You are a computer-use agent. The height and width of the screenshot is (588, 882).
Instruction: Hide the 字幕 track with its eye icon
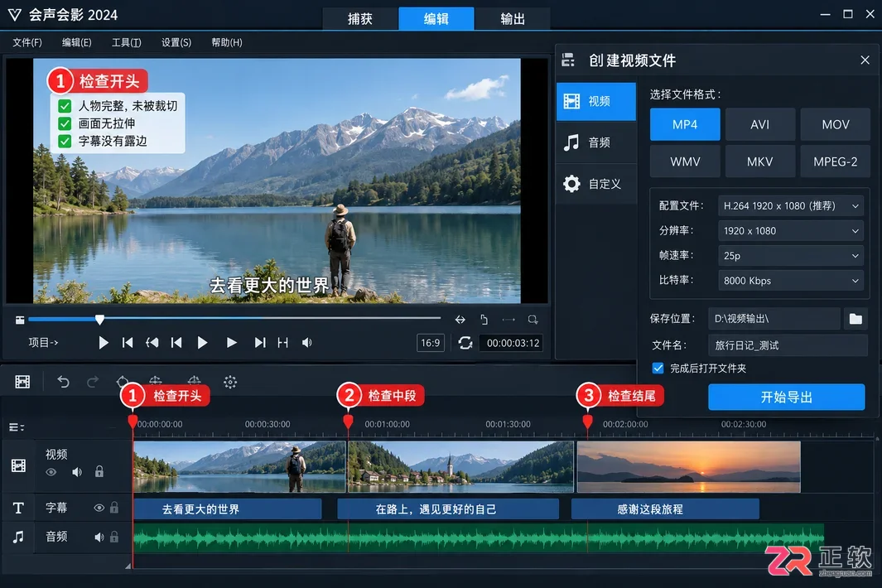(x=99, y=508)
